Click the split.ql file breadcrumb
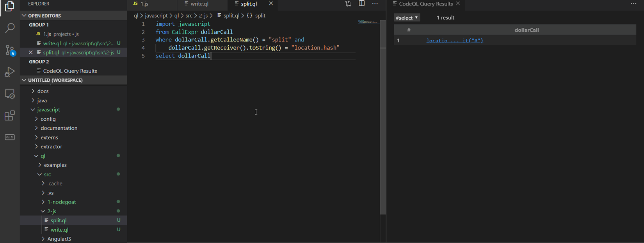The width and height of the screenshot is (644, 243). coord(228,16)
